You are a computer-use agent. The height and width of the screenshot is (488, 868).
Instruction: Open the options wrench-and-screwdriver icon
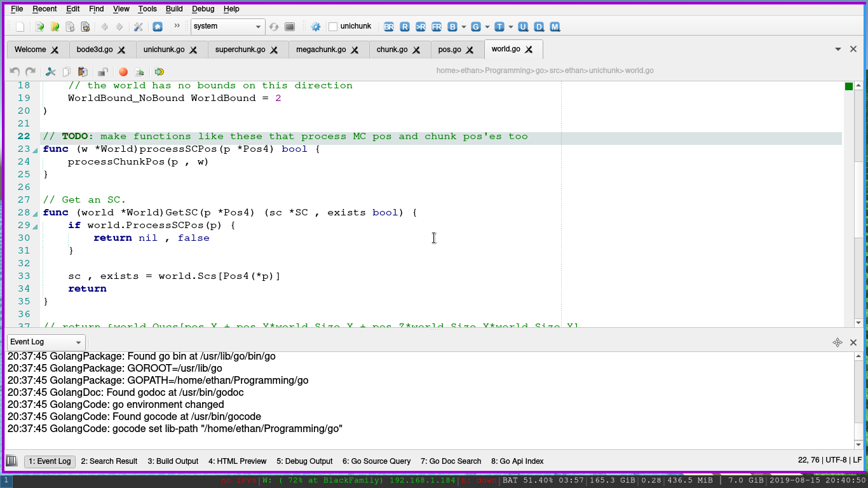[x=138, y=27]
